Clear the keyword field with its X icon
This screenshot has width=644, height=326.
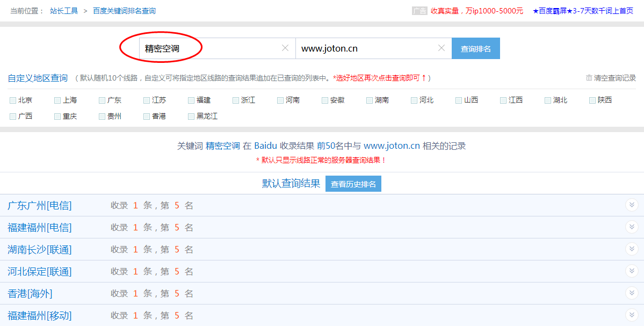pos(285,48)
